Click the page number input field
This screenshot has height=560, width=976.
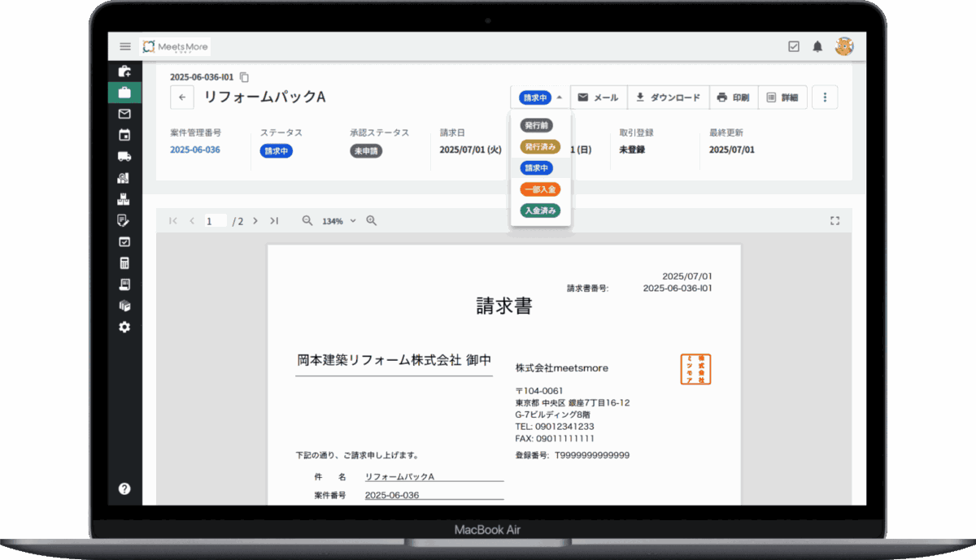[x=216, y=220]
